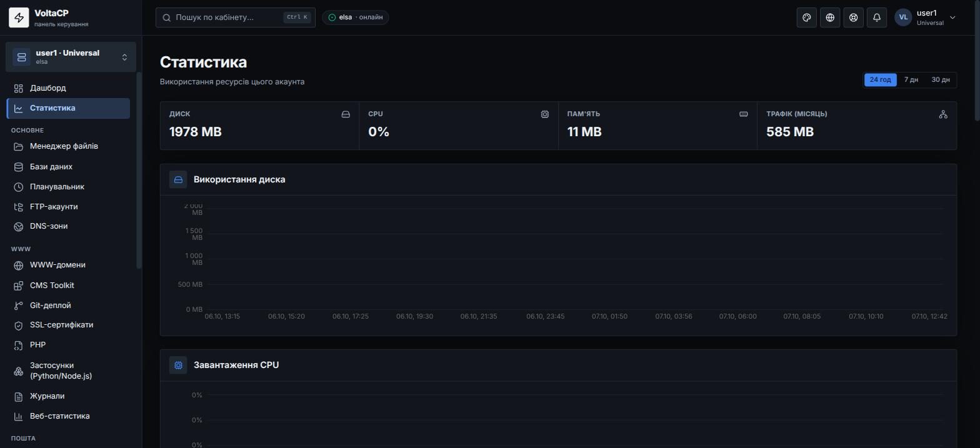
Task: Open the user1 profile dropdown chevron
Action: click(x=952, y=17)
